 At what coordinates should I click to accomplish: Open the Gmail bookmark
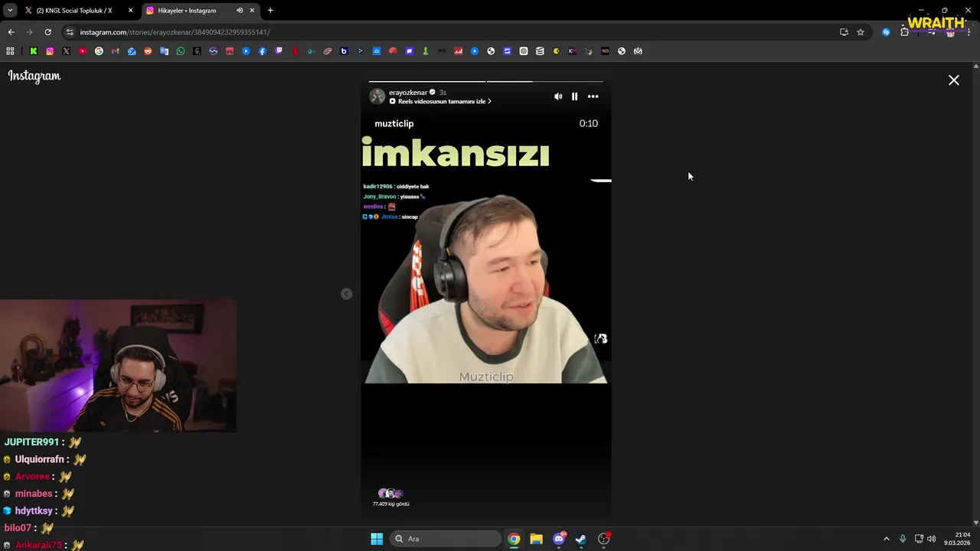(116, 51)
